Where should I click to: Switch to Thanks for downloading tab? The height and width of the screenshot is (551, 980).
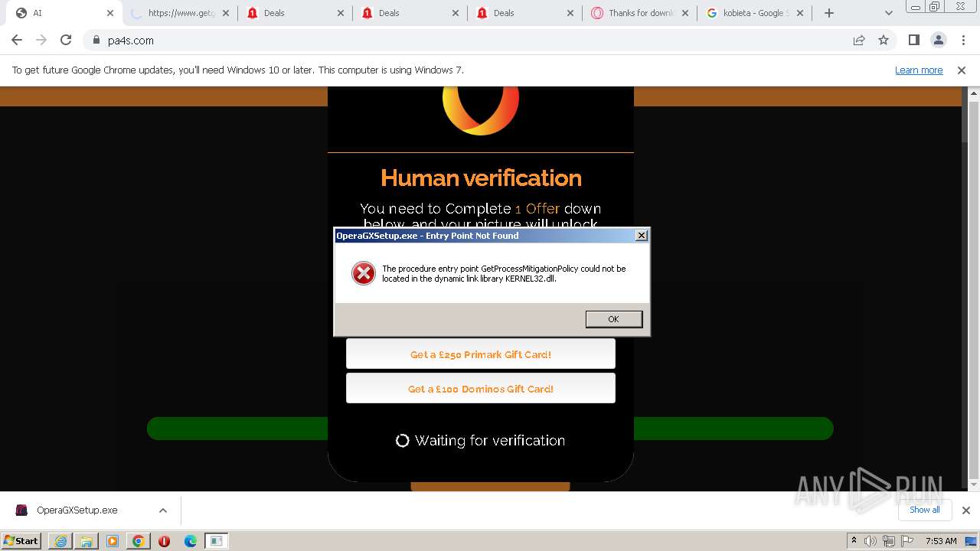[639, 13]
